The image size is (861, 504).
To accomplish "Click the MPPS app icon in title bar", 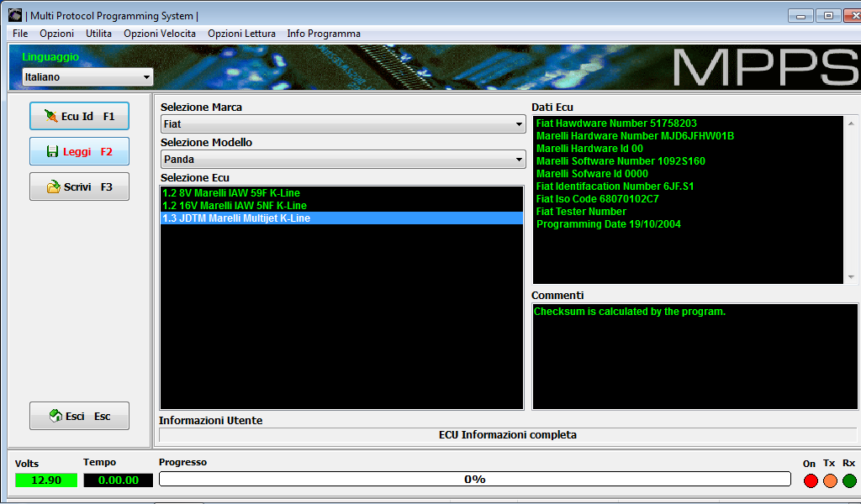I will pyautogui.click(x=15, y=15).
